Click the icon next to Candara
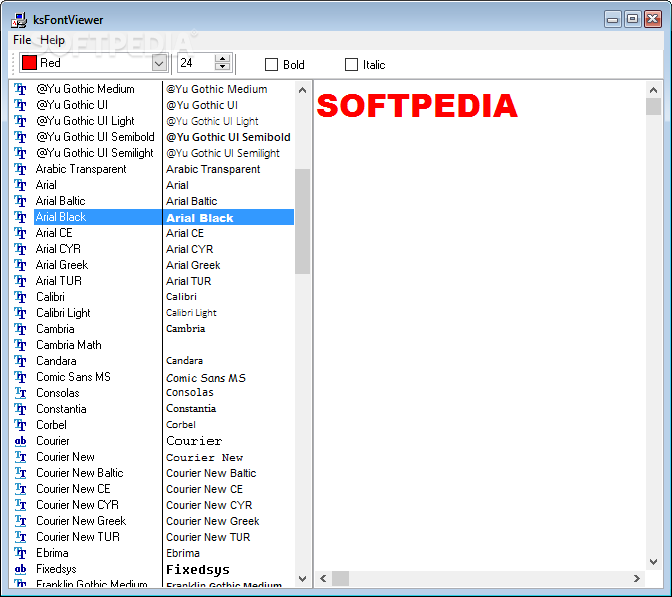This screenshot has width=672, height=597. click(20, 361)
